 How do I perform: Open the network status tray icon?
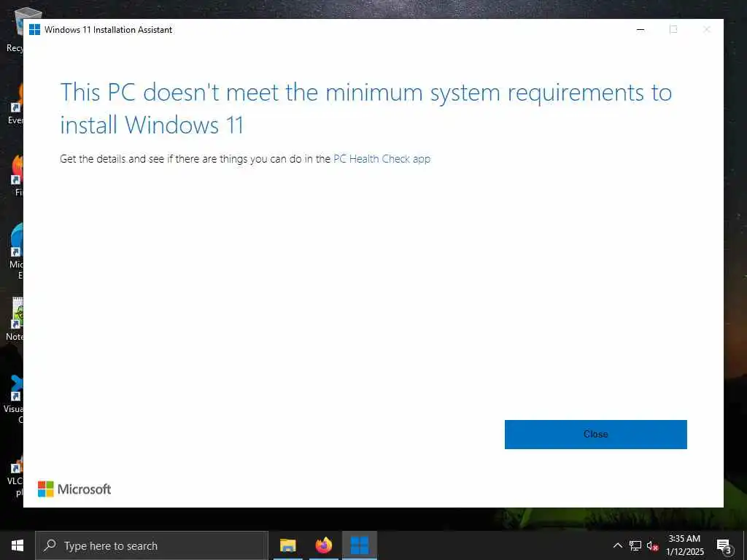point(635,545)
